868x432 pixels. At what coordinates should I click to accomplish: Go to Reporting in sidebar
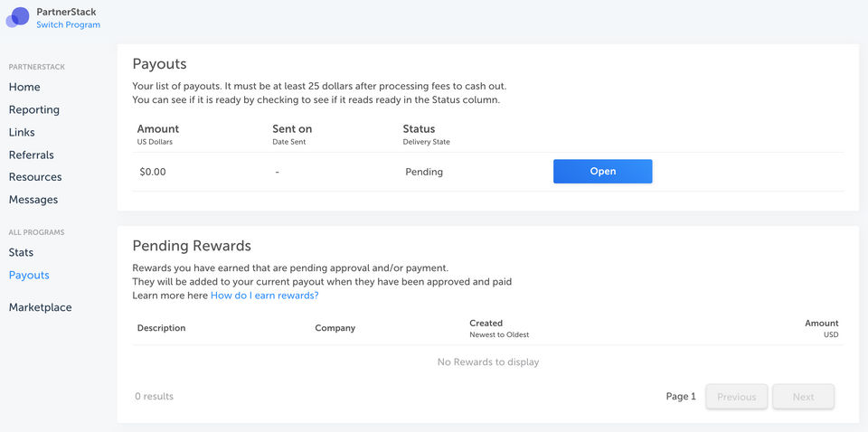click(34, 109)
